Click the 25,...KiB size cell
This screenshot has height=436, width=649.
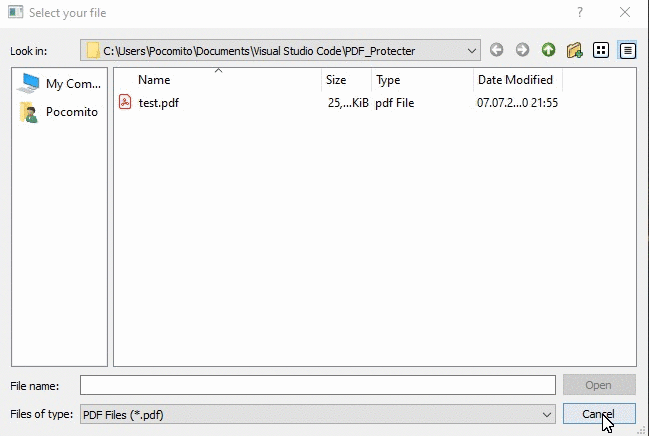tap(348, 103)
